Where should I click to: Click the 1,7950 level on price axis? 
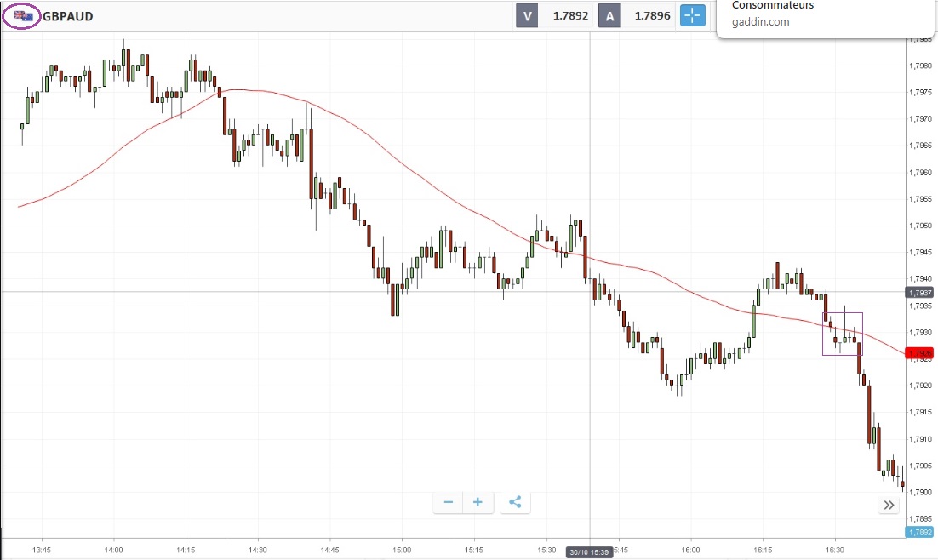[x=920, y=226]
